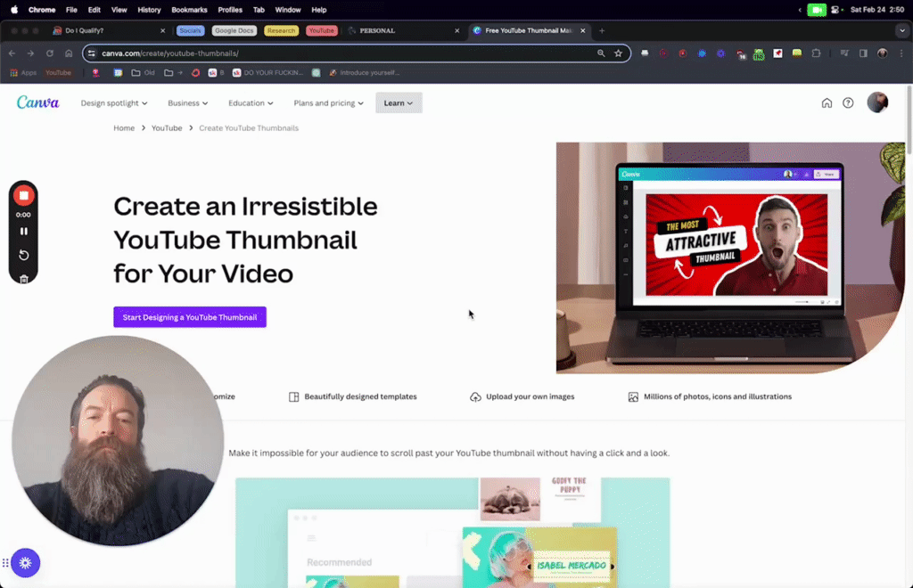This screenshot has width=913, height=588.
Task: Open the History menu
Action: (149, 9)
